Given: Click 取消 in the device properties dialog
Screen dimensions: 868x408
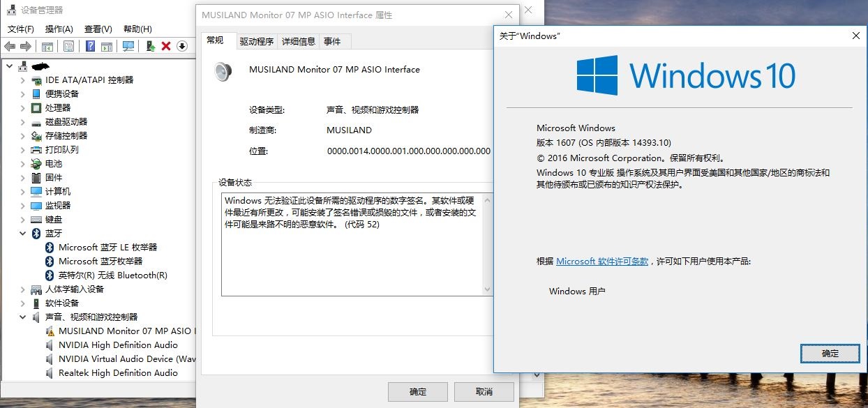Looking at the screenshot, I should [484, 391].
